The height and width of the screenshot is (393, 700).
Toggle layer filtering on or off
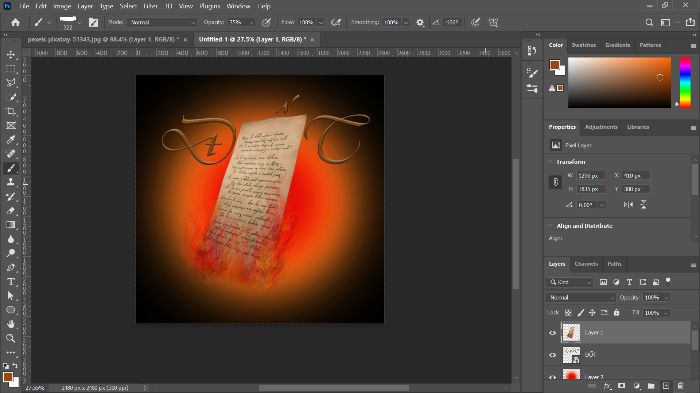[x=668, y=281]
